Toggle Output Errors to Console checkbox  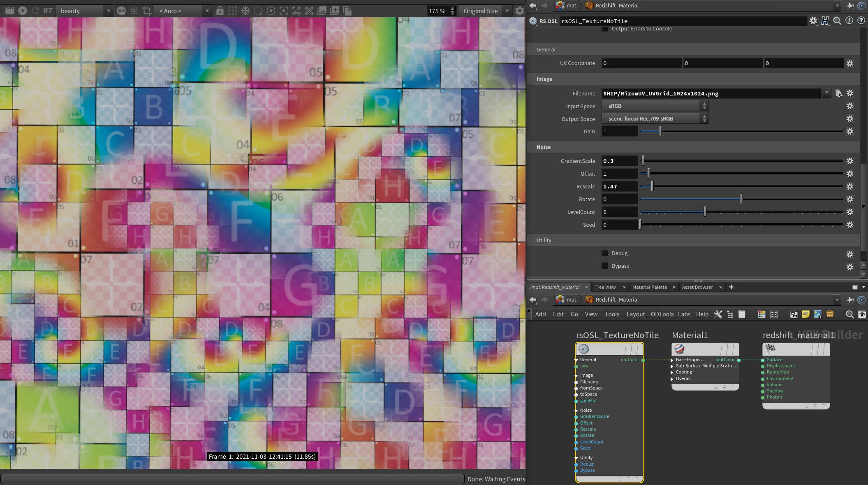[x=605, y=28]
